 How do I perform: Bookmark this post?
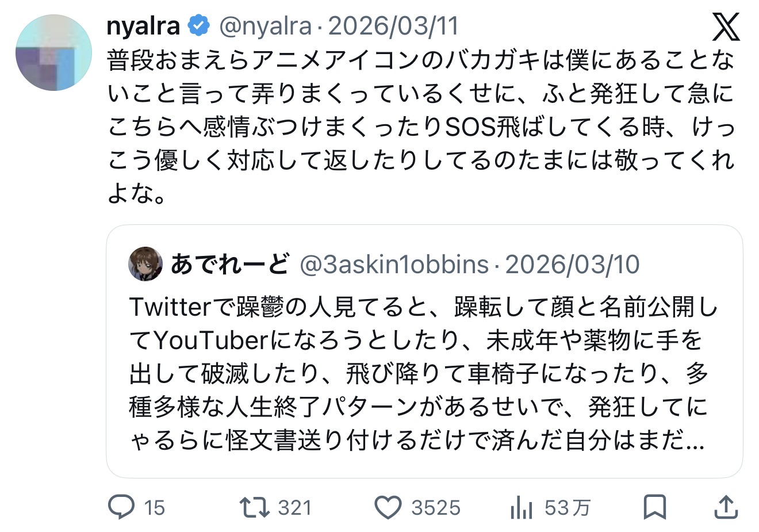tap(655, 507)
